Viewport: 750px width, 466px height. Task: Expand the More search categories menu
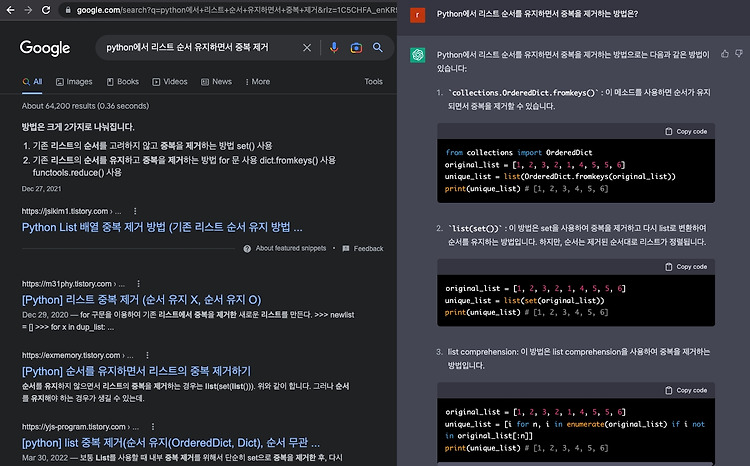point(257,82)
